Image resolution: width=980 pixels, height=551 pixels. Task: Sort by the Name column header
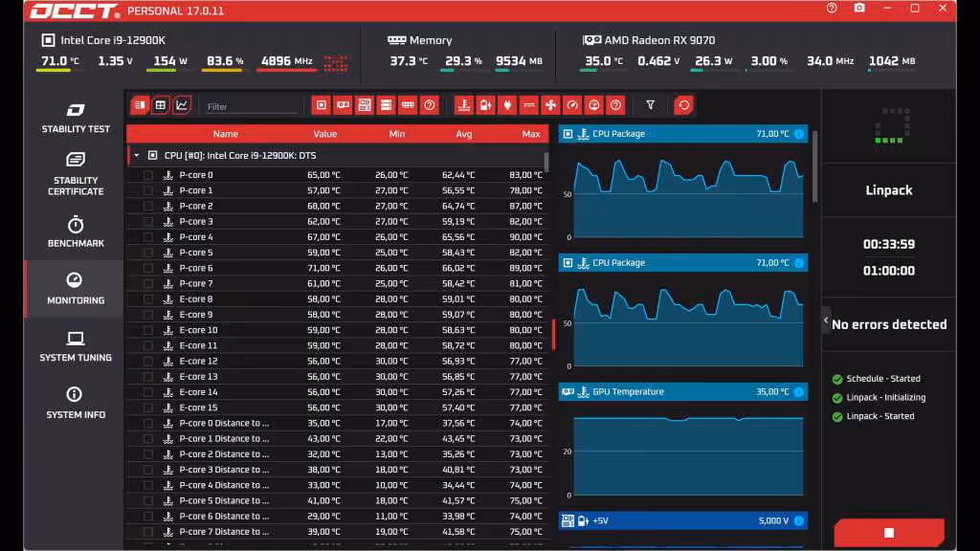tap(225, 134)
